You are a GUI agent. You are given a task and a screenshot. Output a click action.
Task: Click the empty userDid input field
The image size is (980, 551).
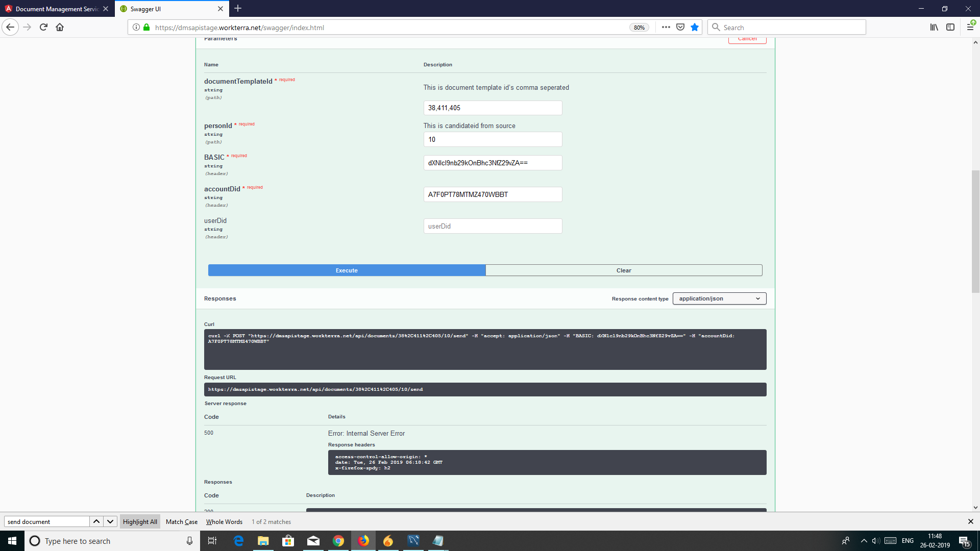(x=493, y=226)
